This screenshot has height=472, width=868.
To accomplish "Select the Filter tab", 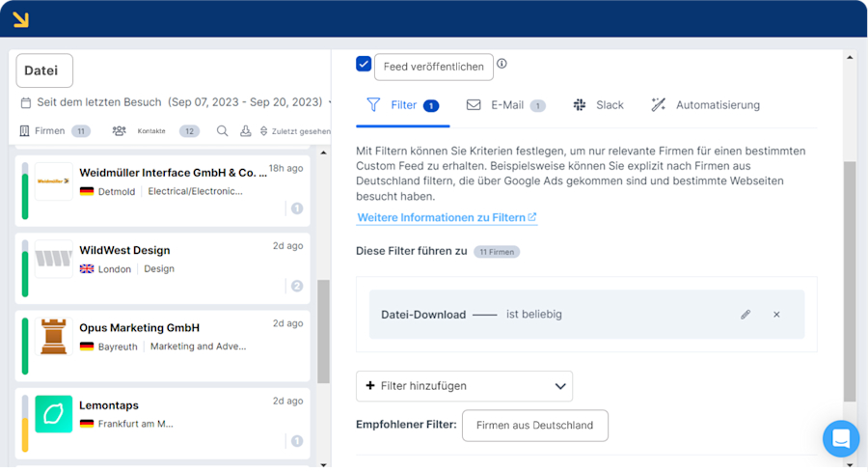I will 403,105.
